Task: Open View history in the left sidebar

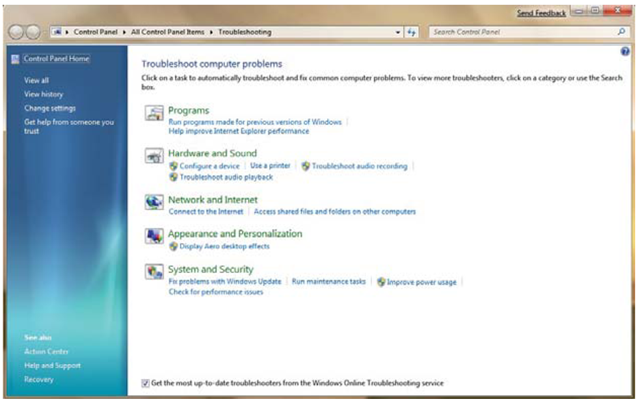Action: [x=44, y=94]
